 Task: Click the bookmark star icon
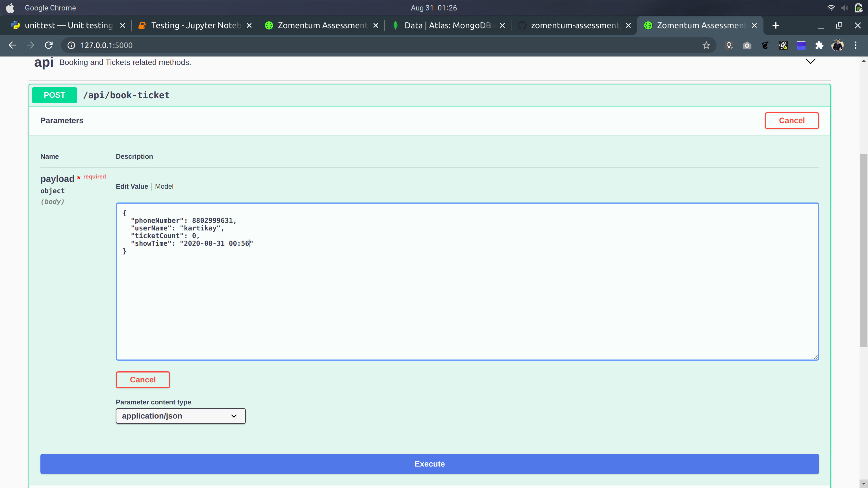click(x=706, y=45)
